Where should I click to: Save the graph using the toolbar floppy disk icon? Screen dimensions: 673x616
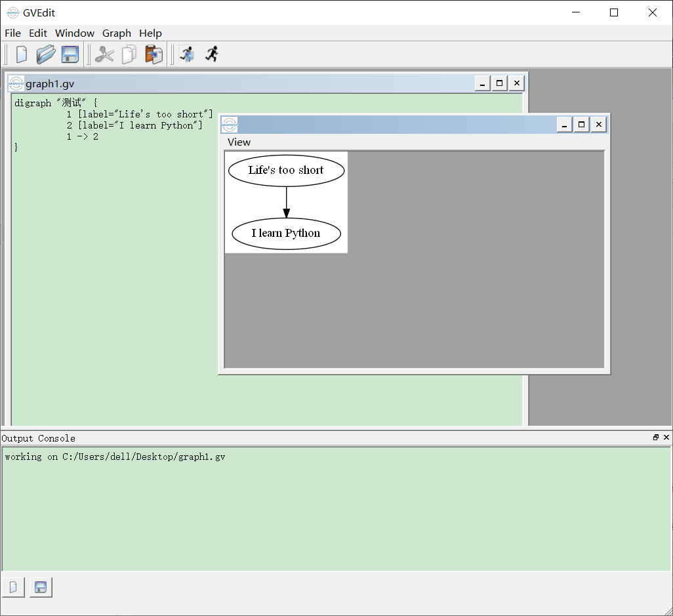pos(70,54)
